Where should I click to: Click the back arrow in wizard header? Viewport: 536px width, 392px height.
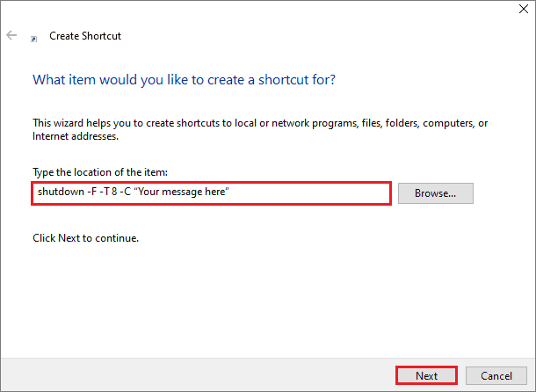11,35
